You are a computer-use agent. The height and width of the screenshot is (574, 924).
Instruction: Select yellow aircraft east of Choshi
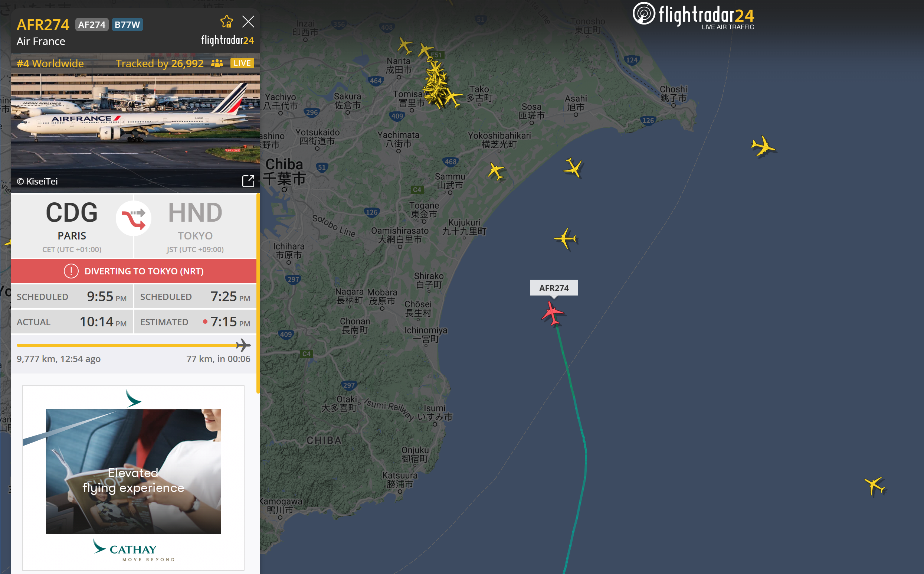[x=763, y=146]
